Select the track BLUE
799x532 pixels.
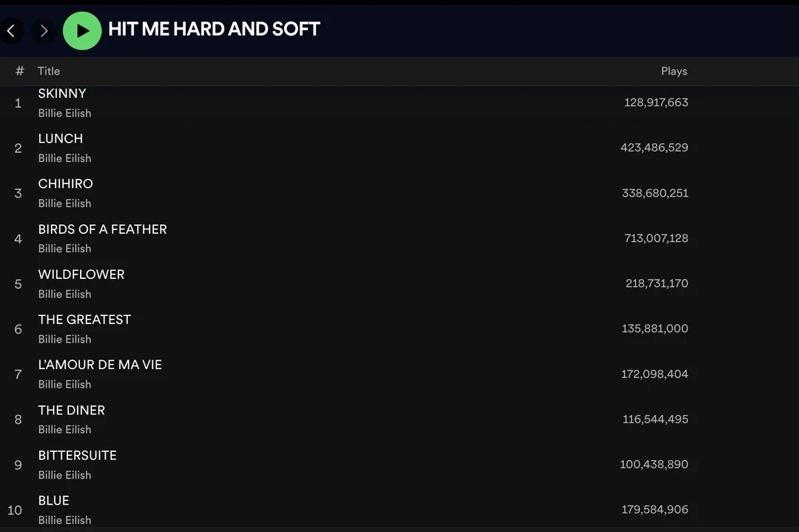[x=53, y=500]
